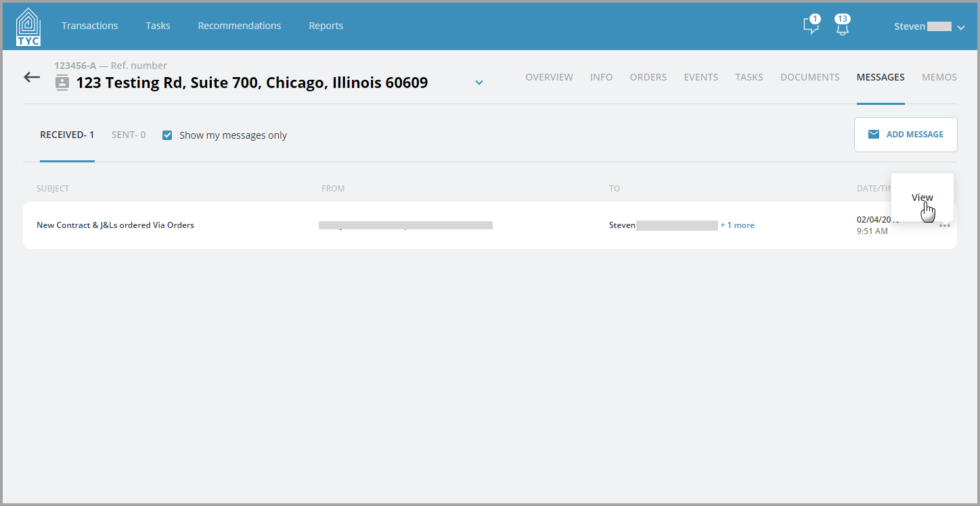Open the bell notifications icon
Image resolution: width=980 pixels, height=506 pixels.
point(842,26)
